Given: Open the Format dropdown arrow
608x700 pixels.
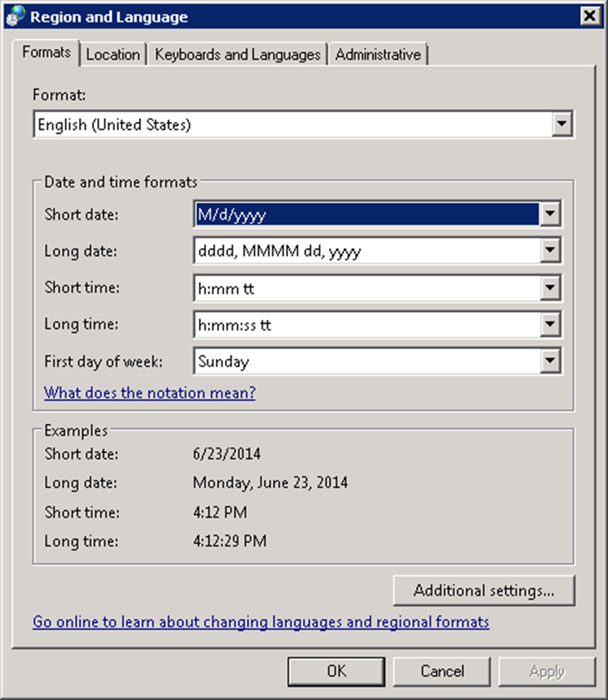Looking at the screenshot, I should (561, 124).
